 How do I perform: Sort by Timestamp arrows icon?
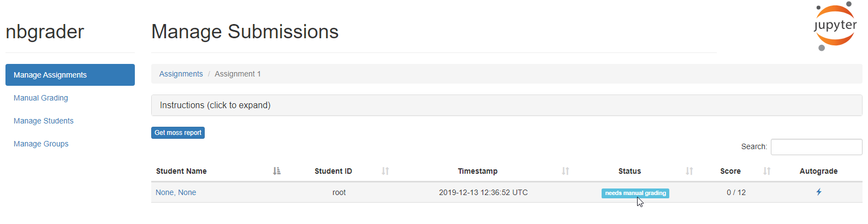tap(566, 171)
